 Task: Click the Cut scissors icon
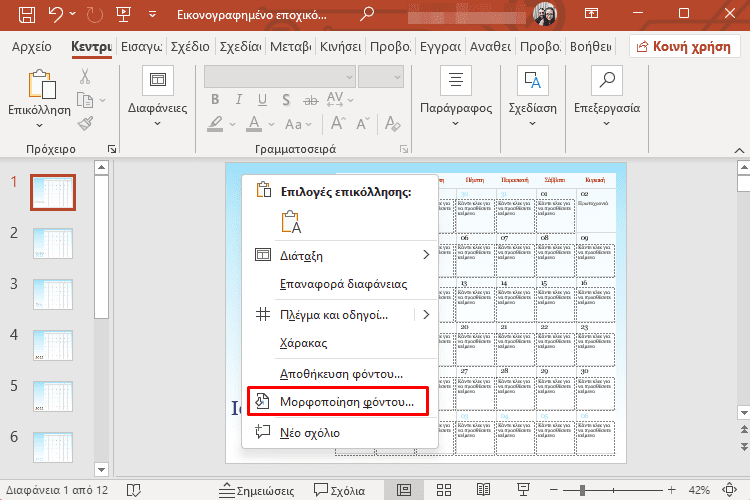85,76
